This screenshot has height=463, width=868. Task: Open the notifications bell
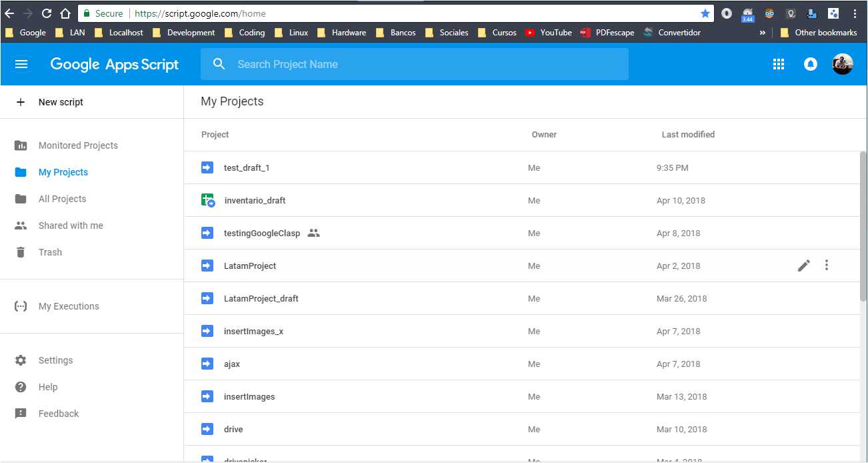pyautogui.click(x=811, y=64)
